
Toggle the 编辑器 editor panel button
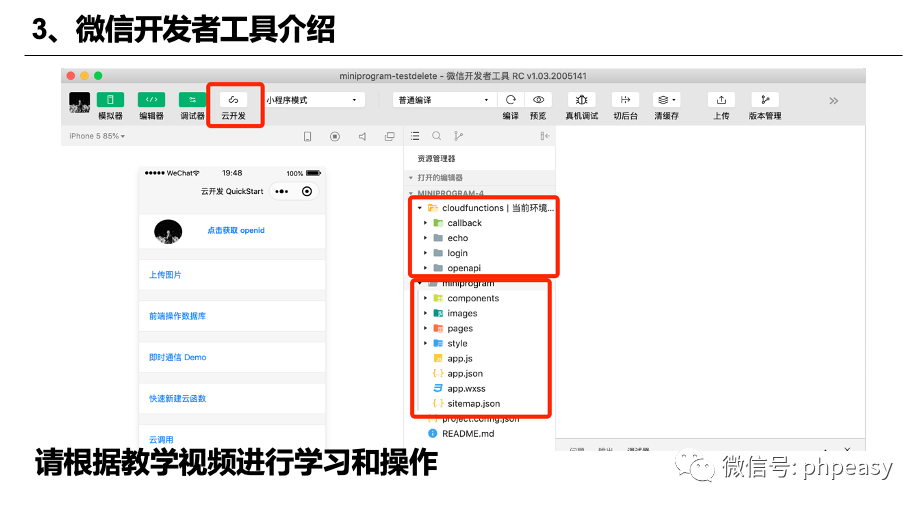[151, 100]
